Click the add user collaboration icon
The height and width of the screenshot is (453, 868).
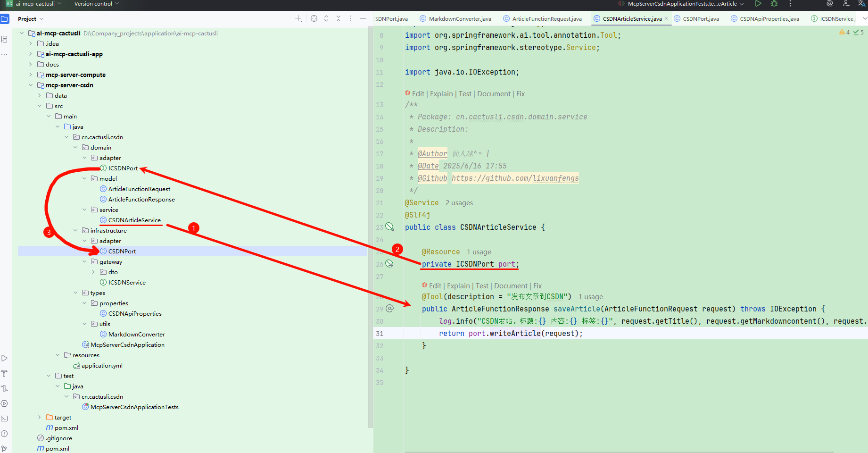pyautogui.click(x=846, y=4)
